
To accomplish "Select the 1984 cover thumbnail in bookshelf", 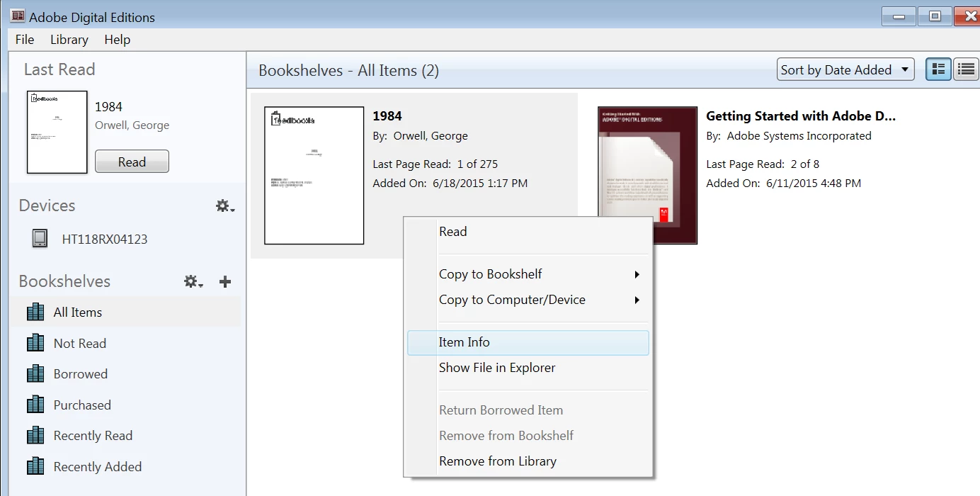I will [x=314, y=176].
